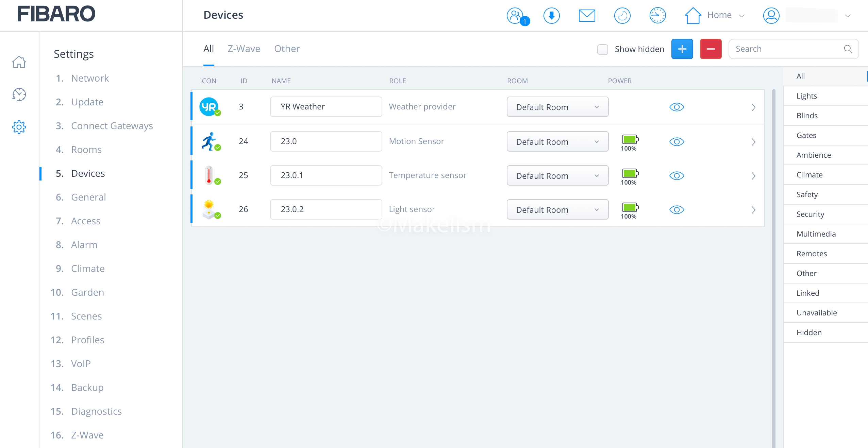The height and width of the screenshot is (448, 868).
Task: Toggle visibility eye for Temperature sensor 23.0.1
Action: pyautogui.click(x=677, y=176)
